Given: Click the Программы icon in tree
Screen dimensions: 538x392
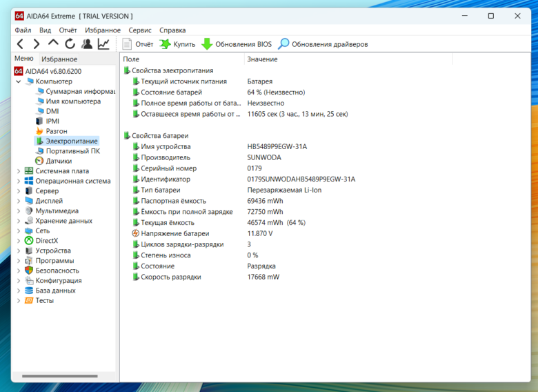Looking at the screenshot, I should [x=29, y=261].
